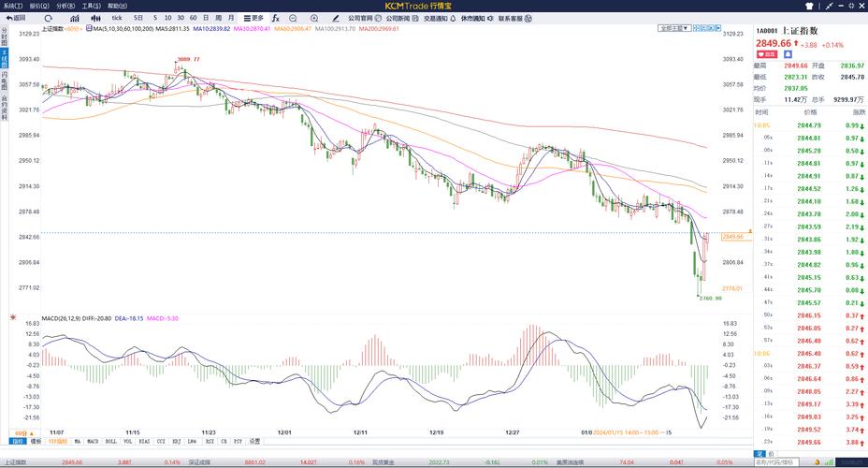Select the 指标 tab at the bottom

click(18, 442)
